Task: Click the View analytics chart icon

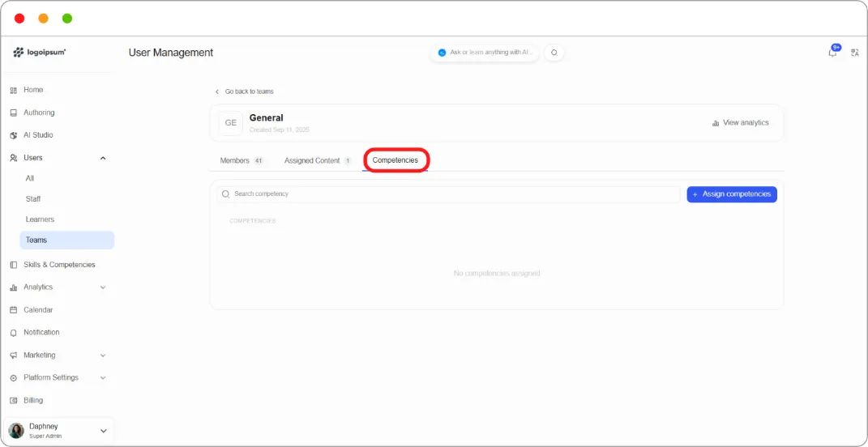Action: coord(715,123)
